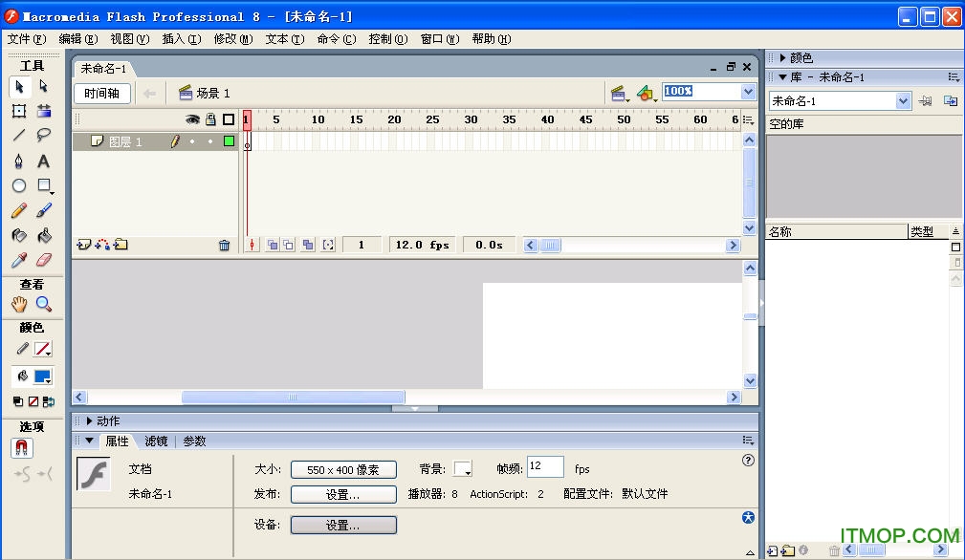Toggle outline square for layer 图层 1
Viewport: 965px width, 560px height.
click(x=229, y=141)
